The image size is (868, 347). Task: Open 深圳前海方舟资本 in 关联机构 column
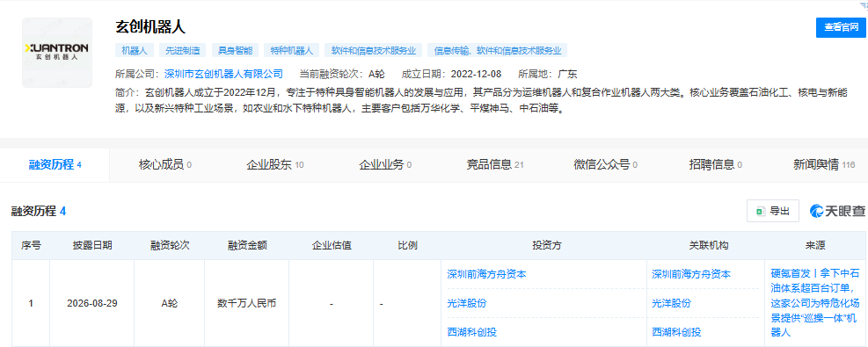[x=691, y=274]
